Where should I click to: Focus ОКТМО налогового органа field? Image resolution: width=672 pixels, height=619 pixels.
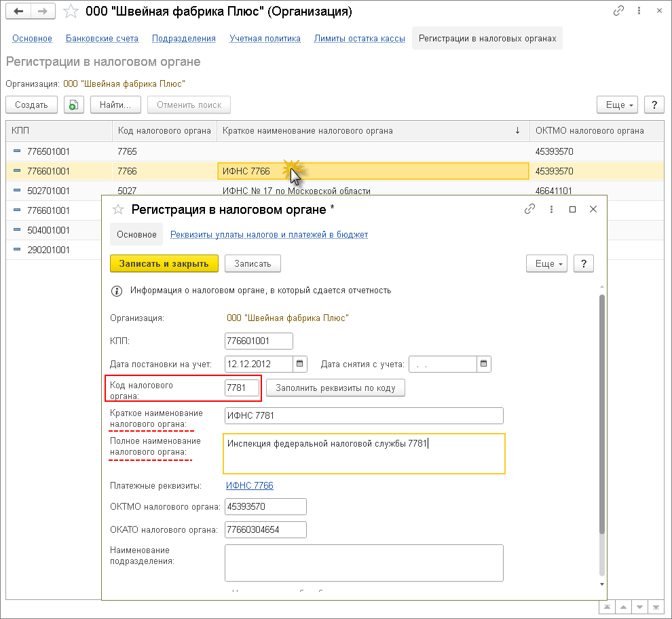[265, 507]
